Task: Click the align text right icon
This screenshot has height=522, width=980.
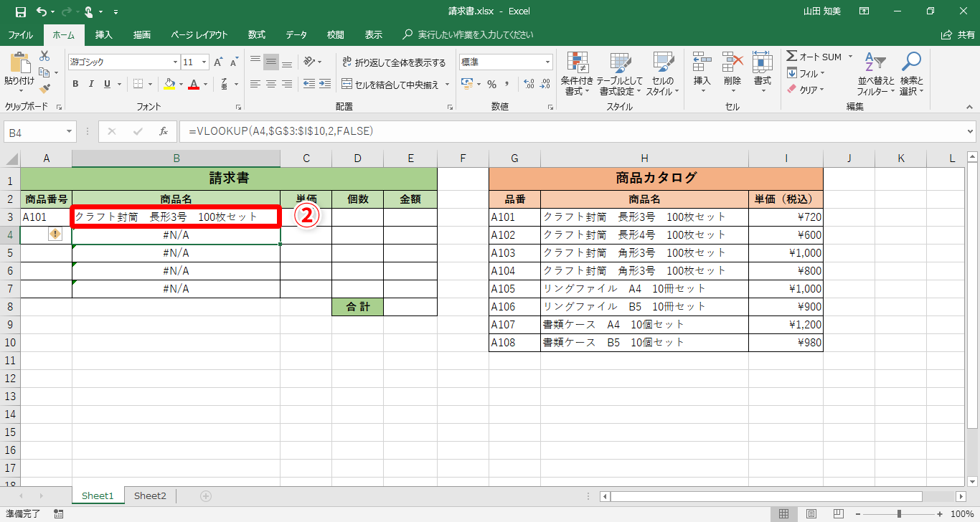Action: (286, 84)
